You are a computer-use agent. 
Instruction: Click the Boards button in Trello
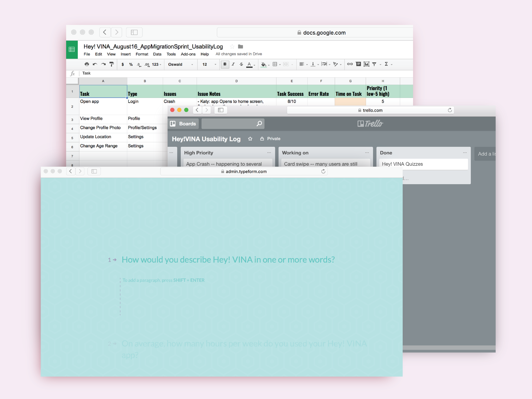point(183,124)
